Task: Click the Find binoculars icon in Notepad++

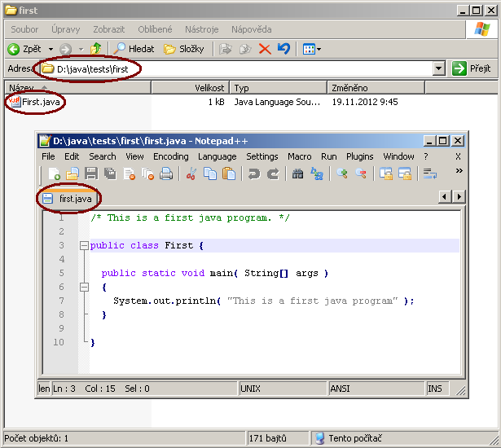Action: pyautogui.click(x=298, y=173)
